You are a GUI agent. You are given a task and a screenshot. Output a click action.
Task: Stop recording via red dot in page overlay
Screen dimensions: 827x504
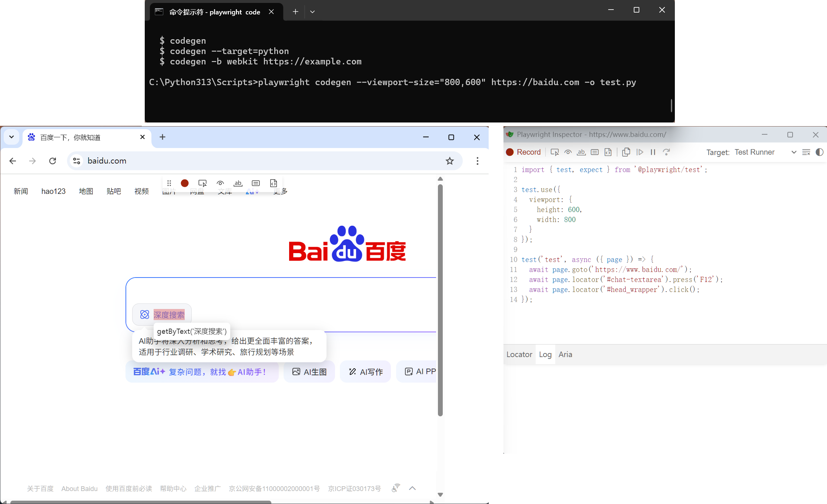185,183
